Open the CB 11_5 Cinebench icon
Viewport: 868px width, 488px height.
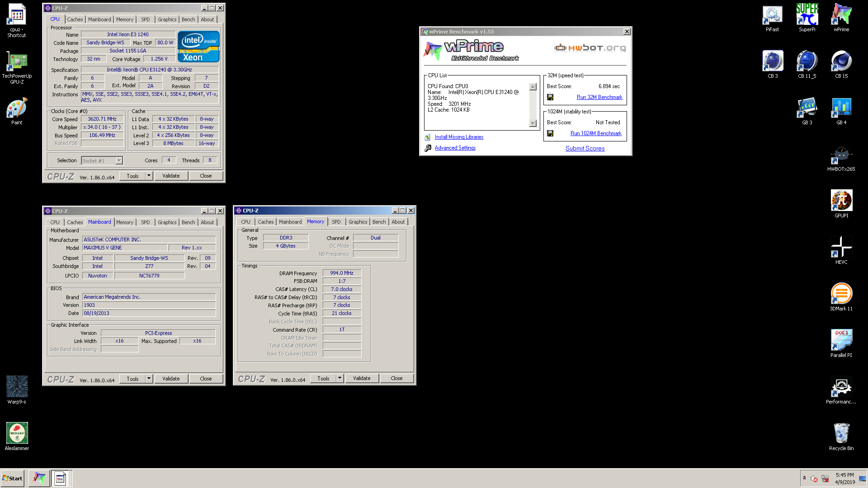pos(807,64)
